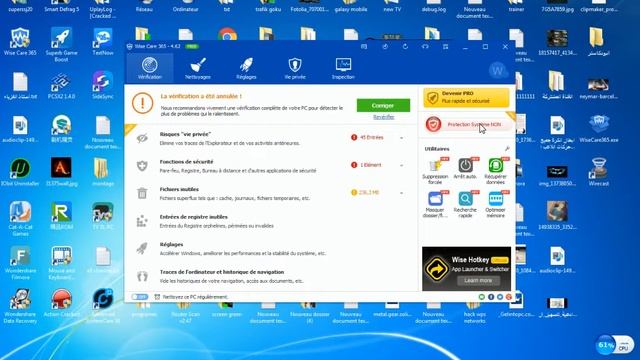Open Wise Care 365 desktop shortcut

pos(20,42)
